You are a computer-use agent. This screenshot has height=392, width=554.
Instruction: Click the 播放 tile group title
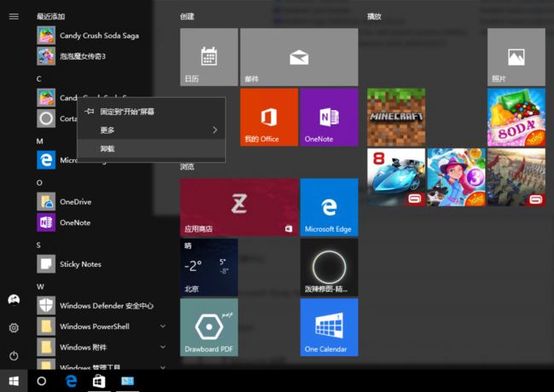[374, 16]
